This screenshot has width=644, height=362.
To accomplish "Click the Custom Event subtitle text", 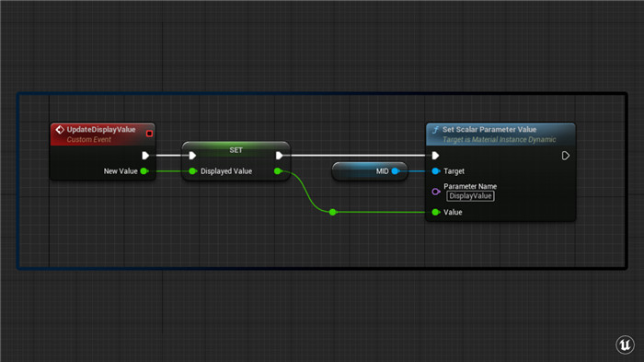I will pyautogui.click(x=88, y=140).
